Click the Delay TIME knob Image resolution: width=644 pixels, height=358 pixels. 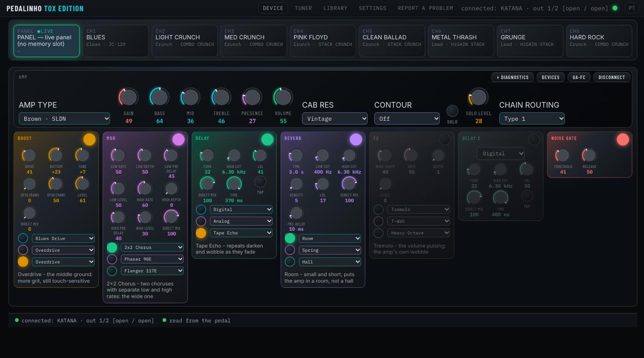pos(234,184)
